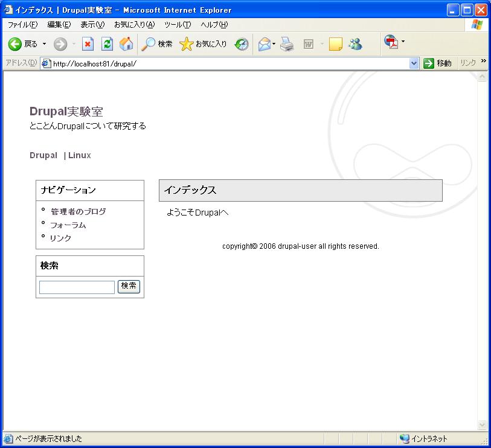This screenshot has width=491, height=448.
Task: Click the Edit document toolbar icon
Action: (309, 44)
